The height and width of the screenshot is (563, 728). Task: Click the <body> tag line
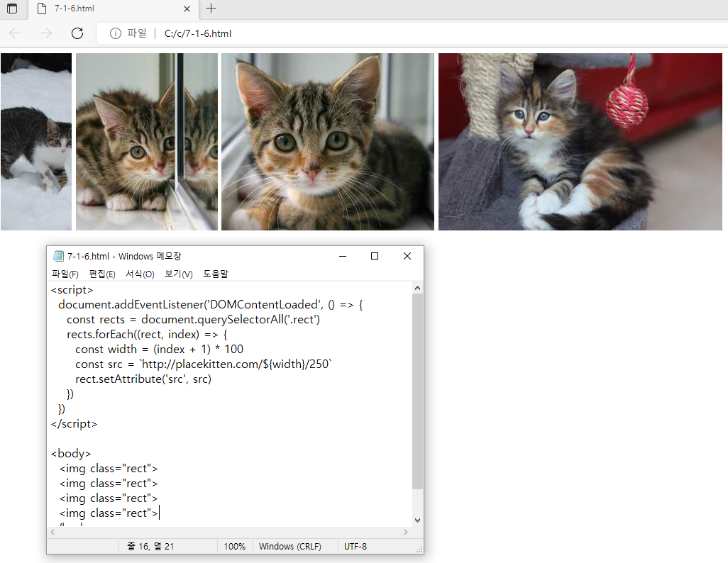coord(70,454)
